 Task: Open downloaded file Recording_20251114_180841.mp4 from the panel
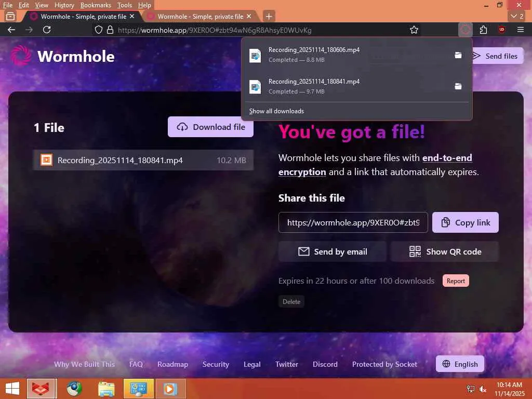(x=348, y=86)
